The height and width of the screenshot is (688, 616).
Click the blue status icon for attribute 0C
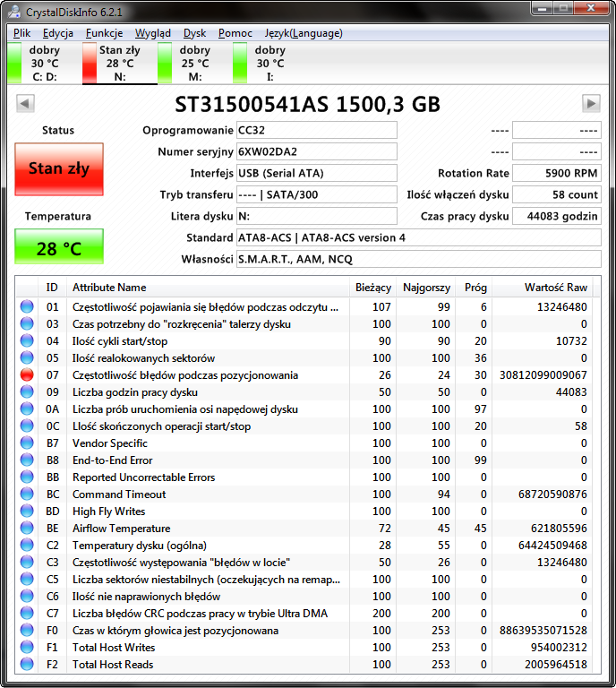coord(27,426)
